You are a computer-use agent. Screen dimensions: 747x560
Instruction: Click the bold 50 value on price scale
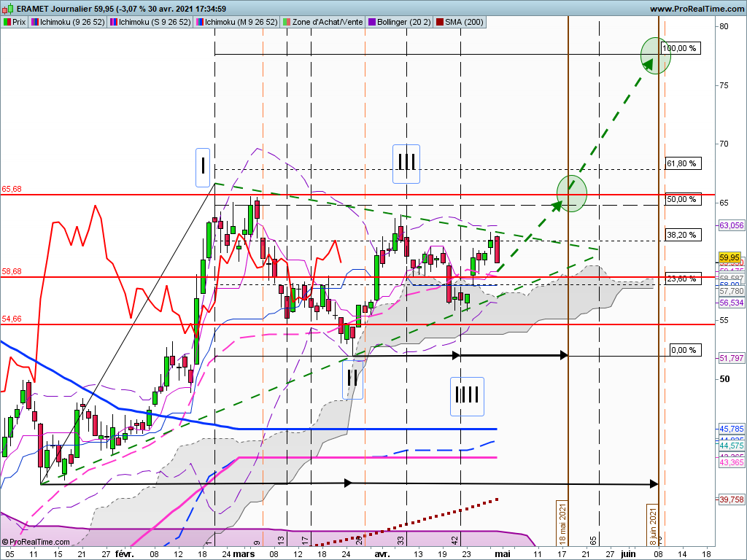tap(724, 379)
